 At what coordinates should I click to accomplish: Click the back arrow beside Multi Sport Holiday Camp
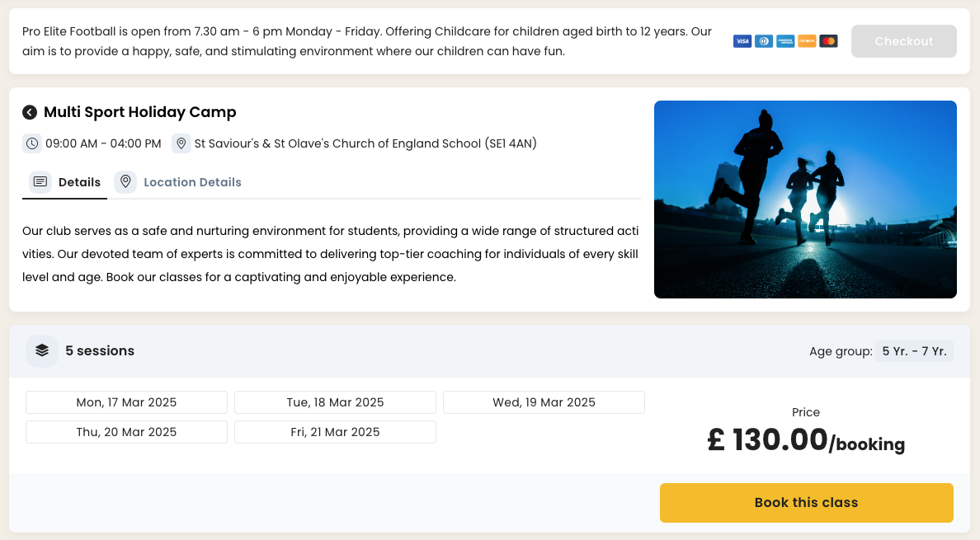point(30,112)
